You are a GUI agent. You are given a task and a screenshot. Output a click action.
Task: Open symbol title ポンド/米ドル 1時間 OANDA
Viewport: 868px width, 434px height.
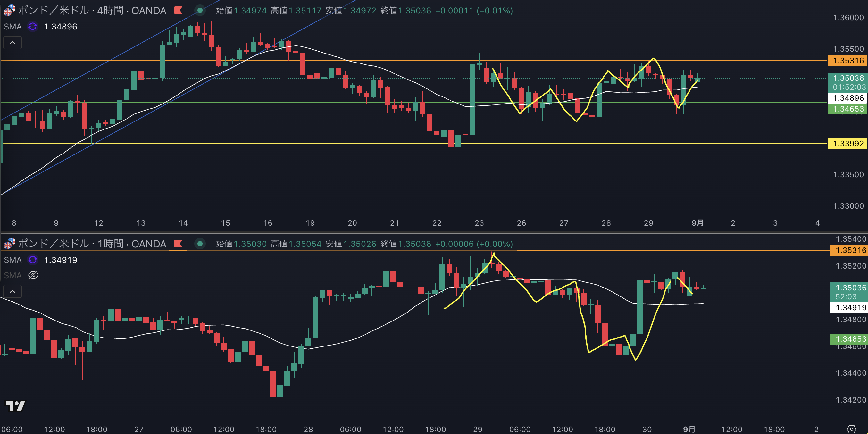pyautogui.click(x=92, y=244)
